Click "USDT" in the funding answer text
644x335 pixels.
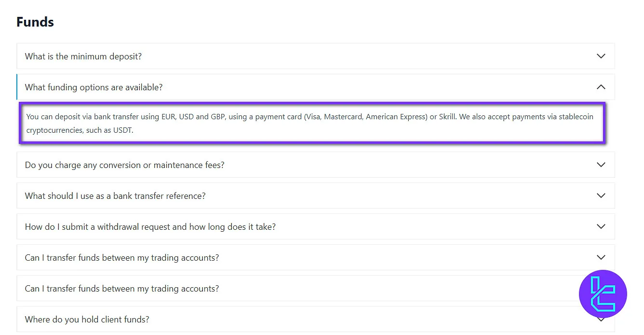click(122, 130)
